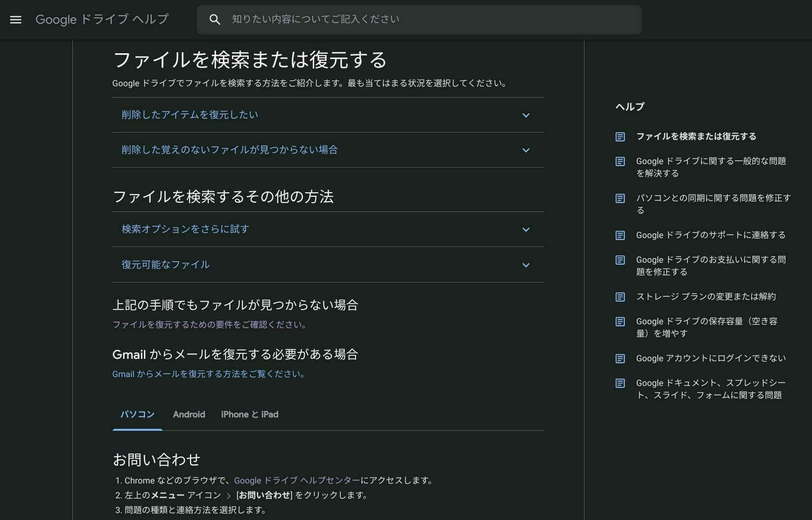Open 削除したアイテムを復元したい section title
812x520 pixels.
(x=190, y=115)
